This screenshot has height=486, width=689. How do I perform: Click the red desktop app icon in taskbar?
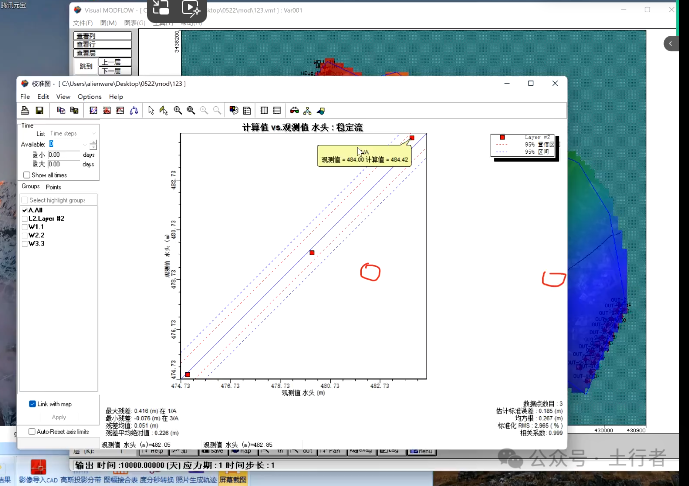tap(38, 467)
